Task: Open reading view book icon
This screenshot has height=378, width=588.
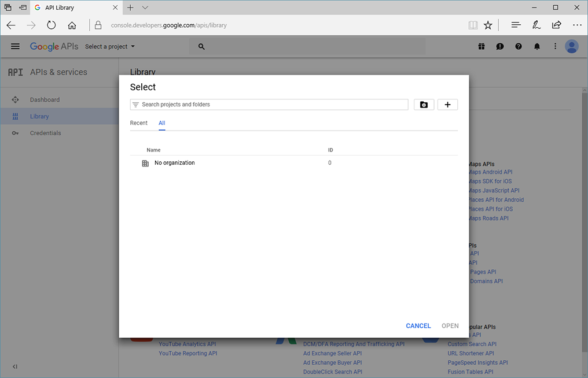Action: [x=473, y=25]
